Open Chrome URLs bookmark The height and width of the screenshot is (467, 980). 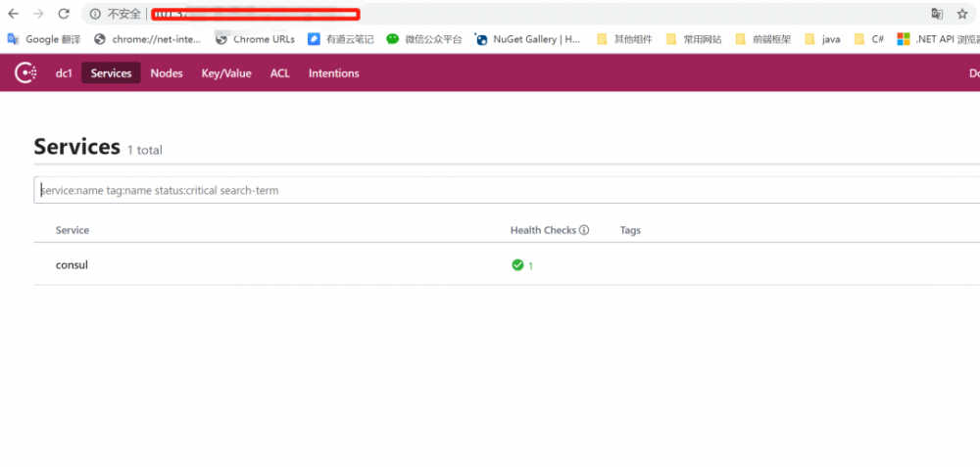click(255, 39)
